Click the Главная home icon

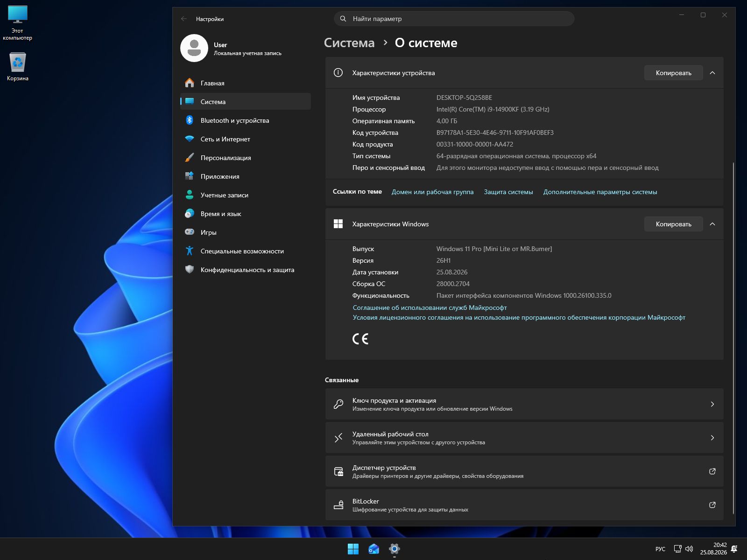(x=190, y=83)
